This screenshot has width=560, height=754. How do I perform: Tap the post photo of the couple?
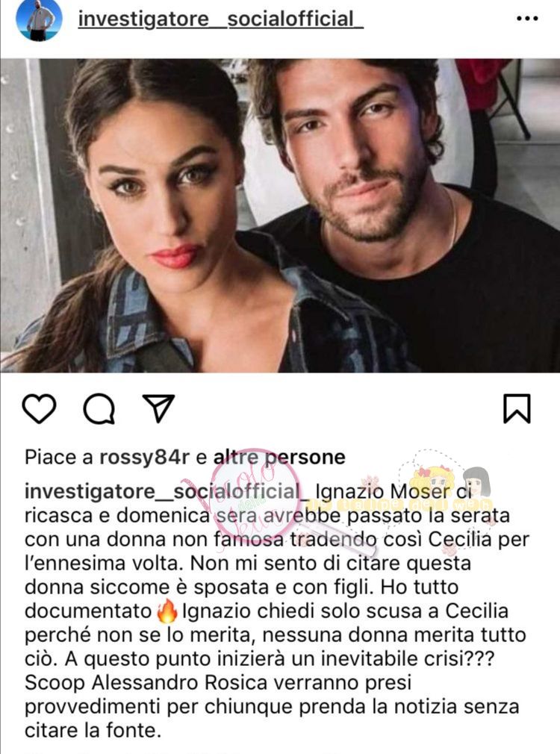coord(280,216)
